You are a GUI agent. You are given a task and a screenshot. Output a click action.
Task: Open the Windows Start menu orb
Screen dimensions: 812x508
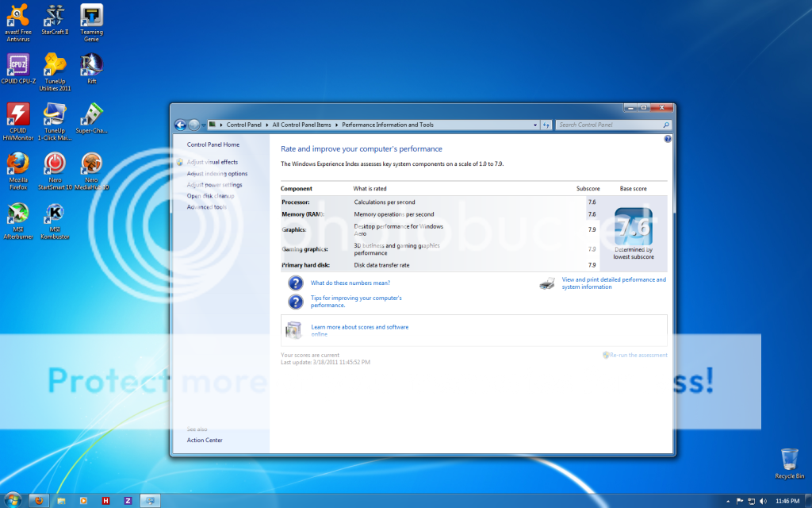tap(12, 500)
